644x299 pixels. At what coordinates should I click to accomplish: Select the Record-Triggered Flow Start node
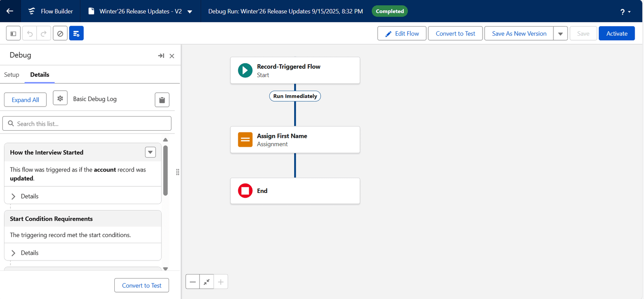295,70
